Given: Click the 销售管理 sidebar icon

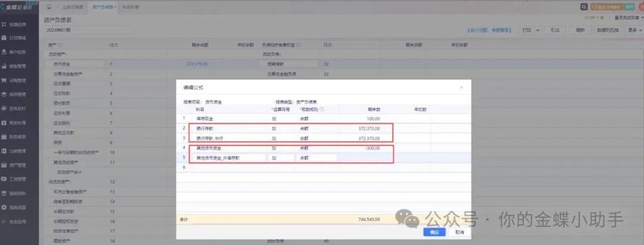Looking at the screenshot, I should [4, 66].
